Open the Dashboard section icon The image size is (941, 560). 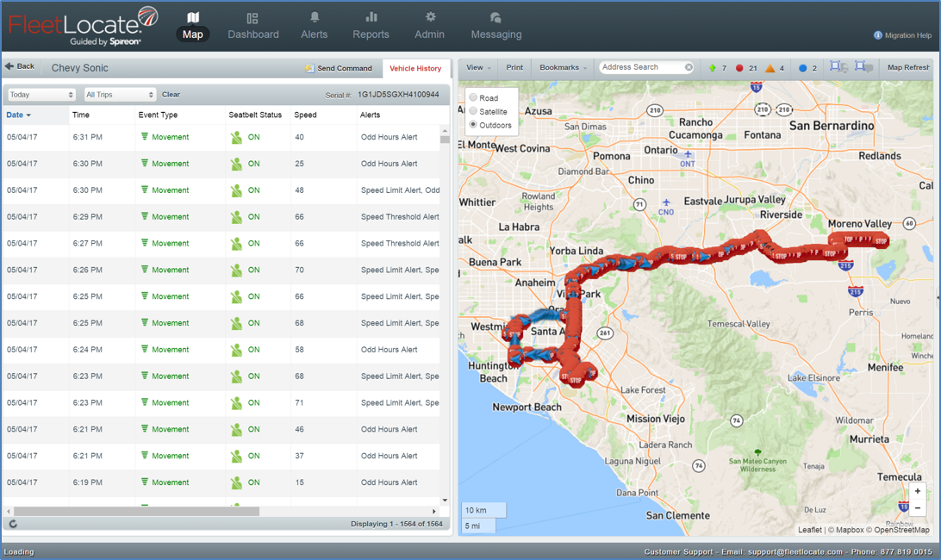click(252, 18)
